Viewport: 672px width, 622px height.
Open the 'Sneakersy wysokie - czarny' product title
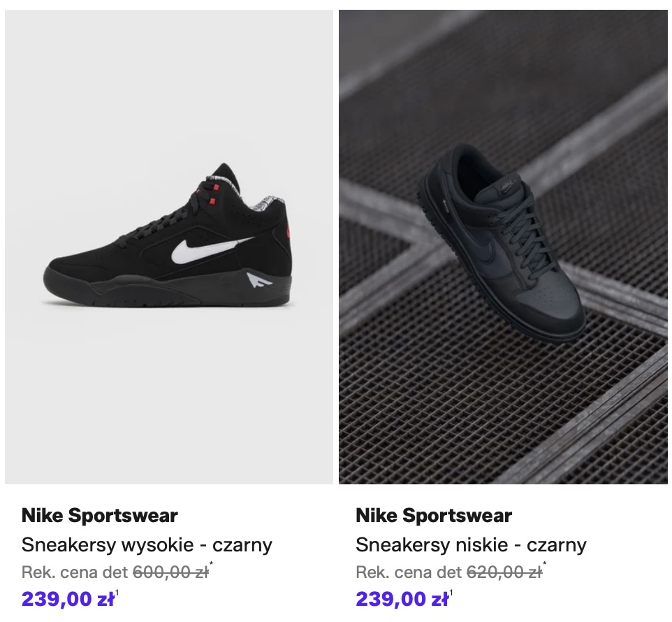147,544
